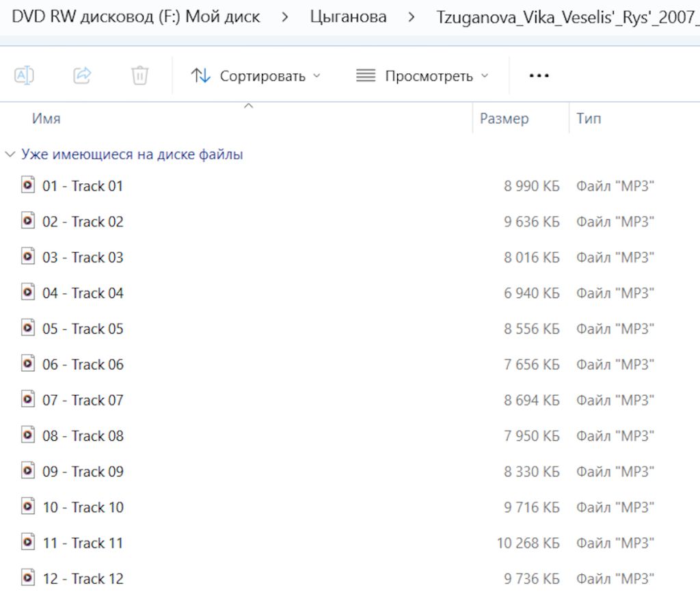Viewport: 700px width, 607px height.
Task: Go to 'DVD RW дисковод (F:) Мой диск' breadcrumb
Action: [x=136, y=17]
